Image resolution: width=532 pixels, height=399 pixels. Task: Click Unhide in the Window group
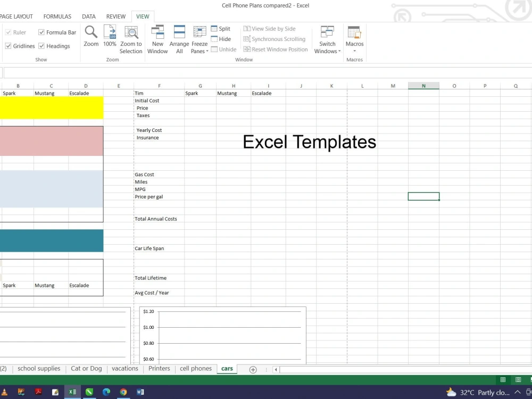point(223,49)
